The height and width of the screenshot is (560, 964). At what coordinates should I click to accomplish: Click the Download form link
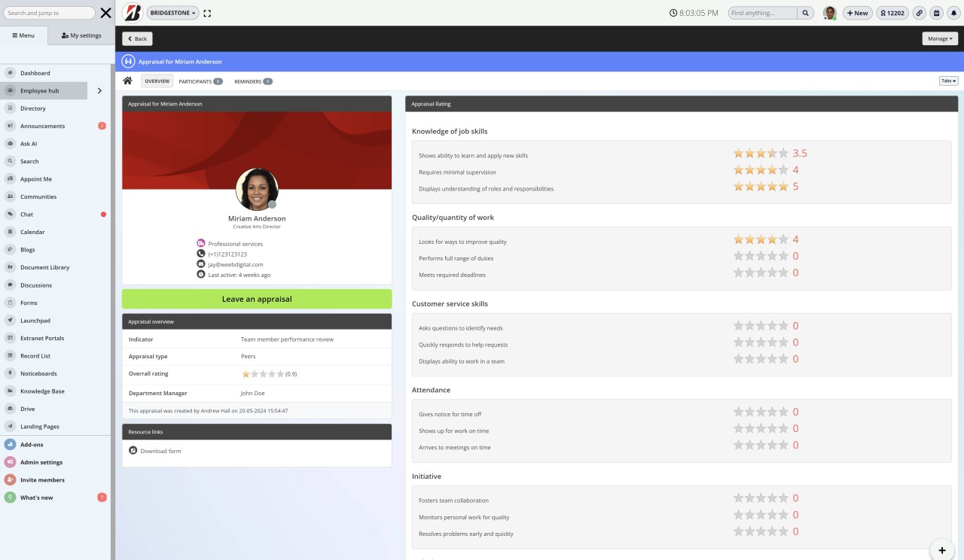click(160, 451)
